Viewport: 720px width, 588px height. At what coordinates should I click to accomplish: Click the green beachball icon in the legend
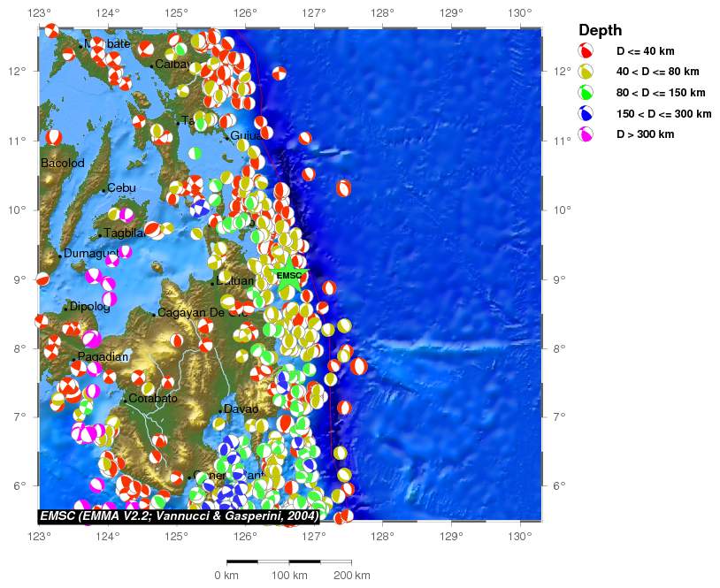(x=586, y=93)
